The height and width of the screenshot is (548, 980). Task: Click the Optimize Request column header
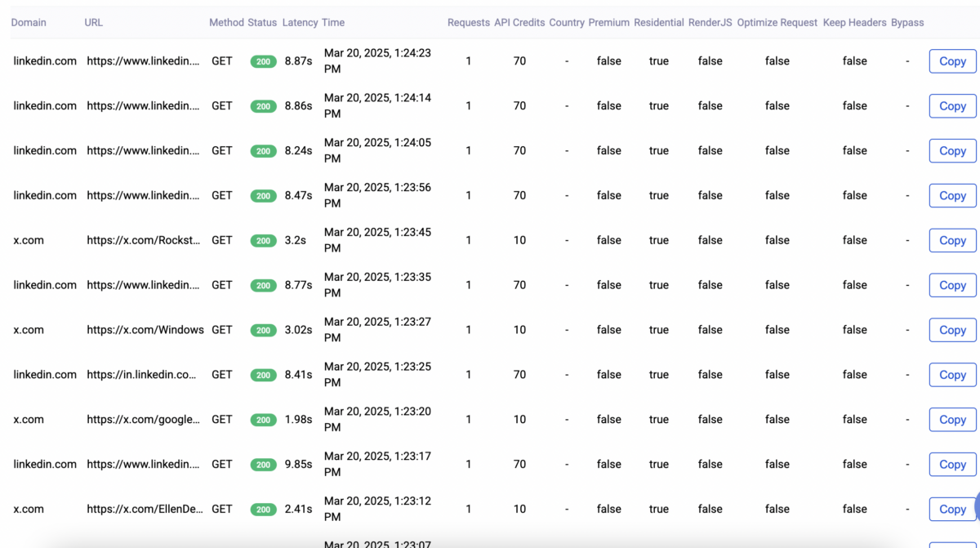(x=777, y=23)
